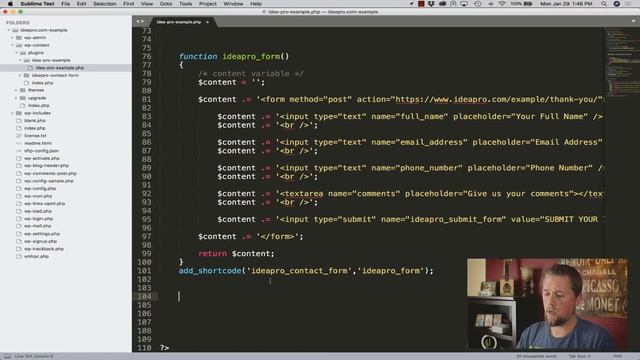The image size is (640, 360).
Task: Click the Wi-Fi status icon
Action: point(502,4)
